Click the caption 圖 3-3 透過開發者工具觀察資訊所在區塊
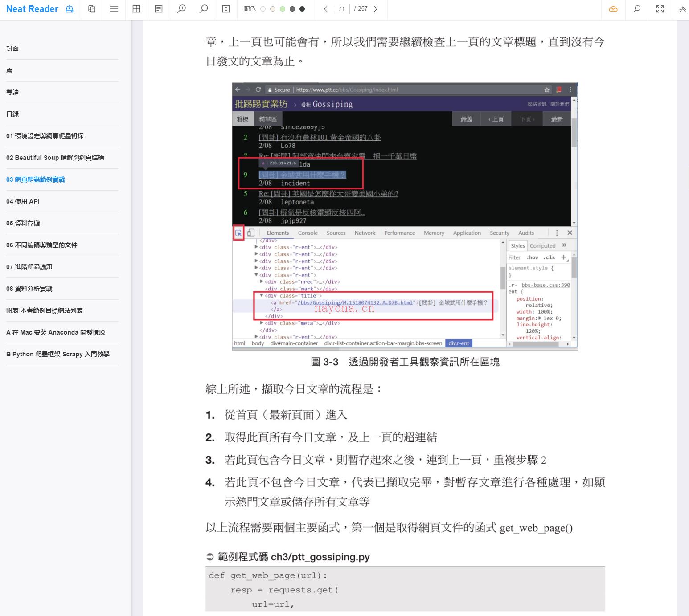Viewport: 689px width, 616px height. click(x=405, y=362)
